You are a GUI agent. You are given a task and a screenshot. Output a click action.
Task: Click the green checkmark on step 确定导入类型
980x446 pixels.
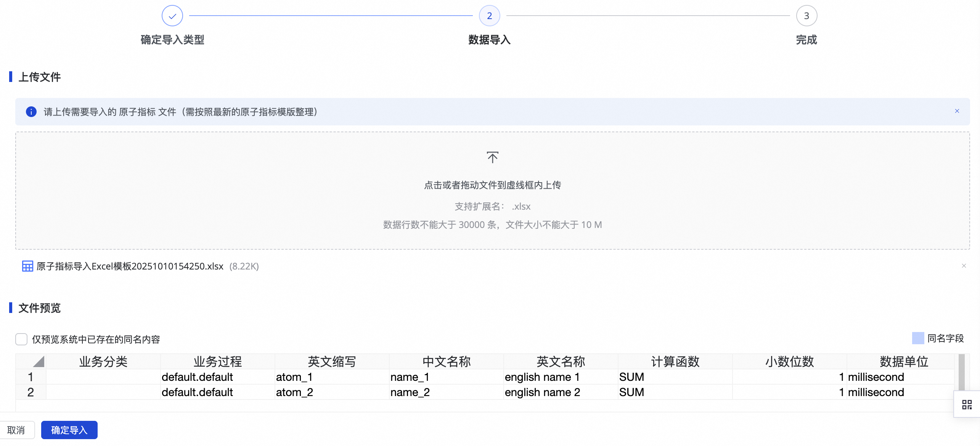(x=172, y=16)
